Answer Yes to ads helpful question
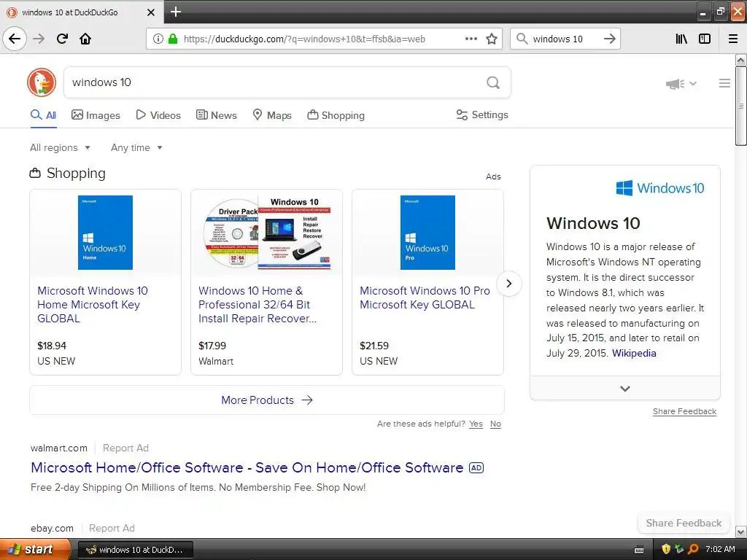This screenshot has height=560, width=747. tap(476, 424)
